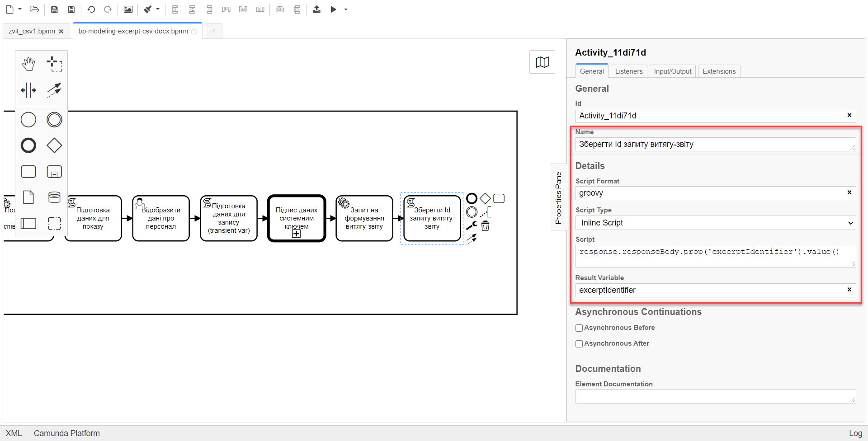Select Group shape in the palette
This screenshot has width=868, height=441.
[54, 223]
